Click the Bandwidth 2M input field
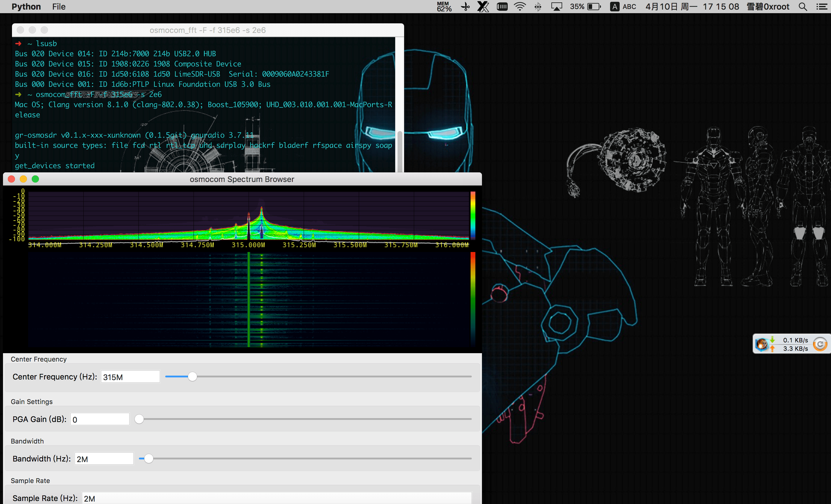Screen dimensions: 831x504 (x=104, y=459)
